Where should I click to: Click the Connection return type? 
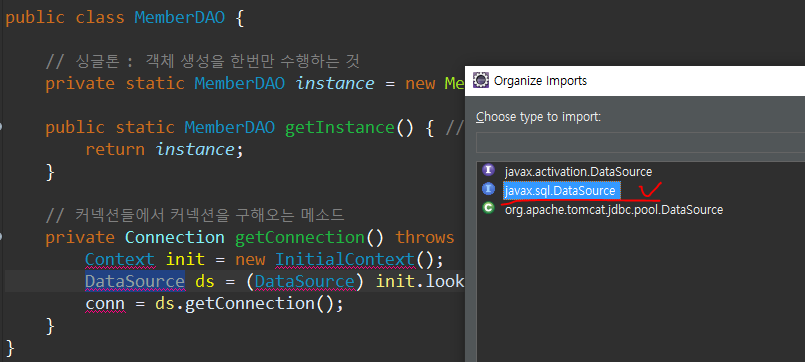point(175,237)
